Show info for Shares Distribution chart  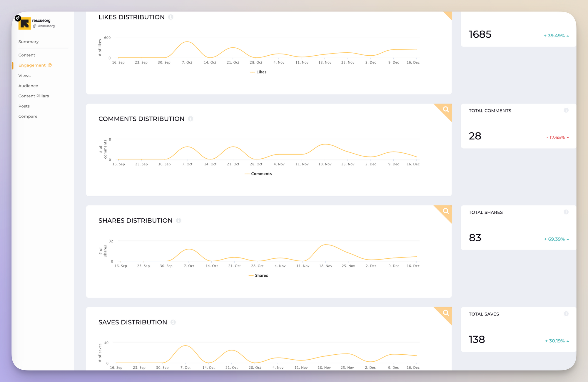[x=178, y=220]
